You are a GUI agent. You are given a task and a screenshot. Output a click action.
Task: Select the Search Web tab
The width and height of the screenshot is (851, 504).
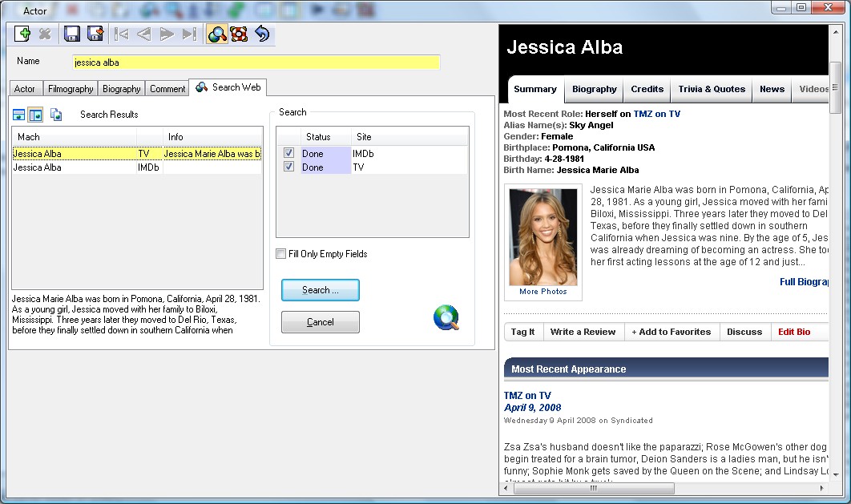tap(228, 87)
